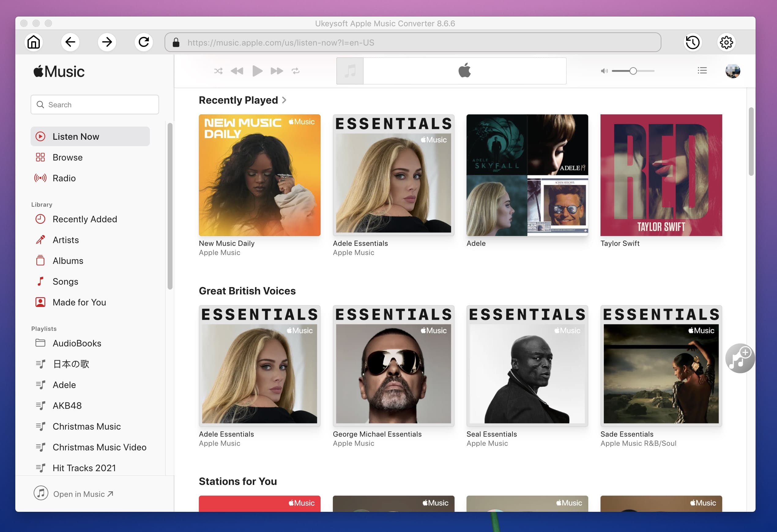Viewport: 777px width, 532px height.
Task: Click the play button icon
Action: coord(257,70)
